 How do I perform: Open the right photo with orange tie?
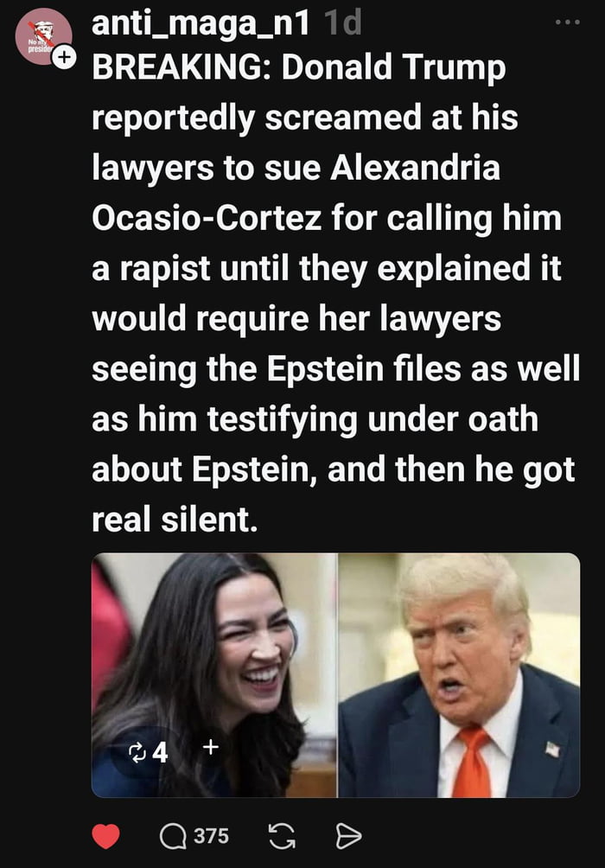[459, 675]
